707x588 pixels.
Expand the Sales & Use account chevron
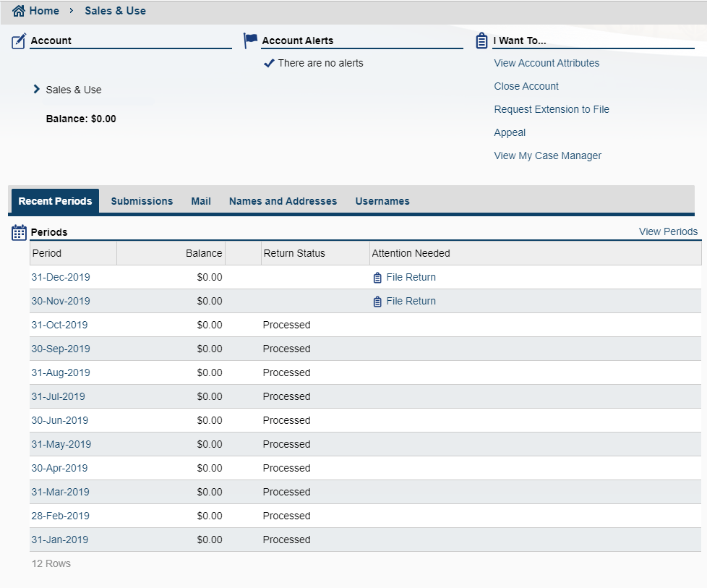(x=37, y=90)
